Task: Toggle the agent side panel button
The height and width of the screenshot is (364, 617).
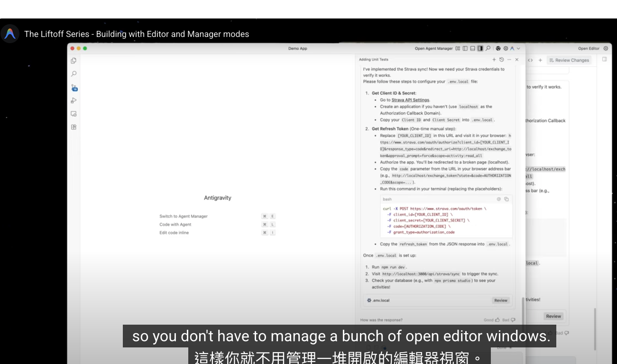Action: 480,48
